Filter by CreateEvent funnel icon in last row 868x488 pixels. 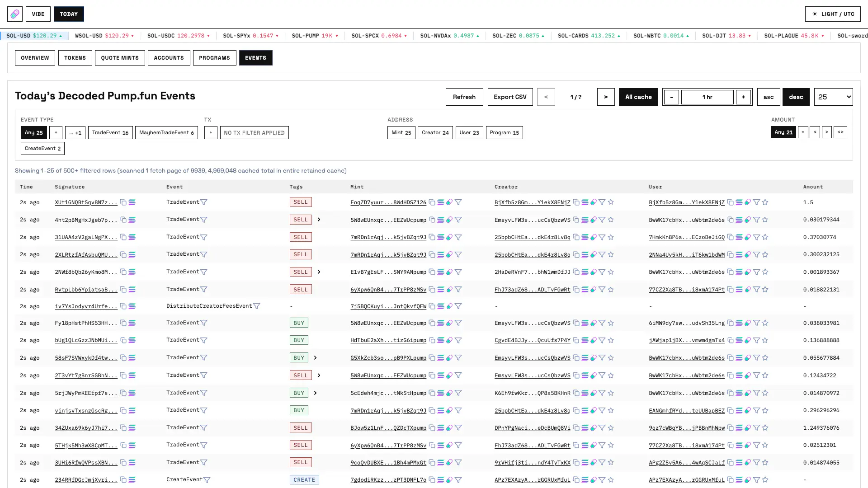(207, 480)
